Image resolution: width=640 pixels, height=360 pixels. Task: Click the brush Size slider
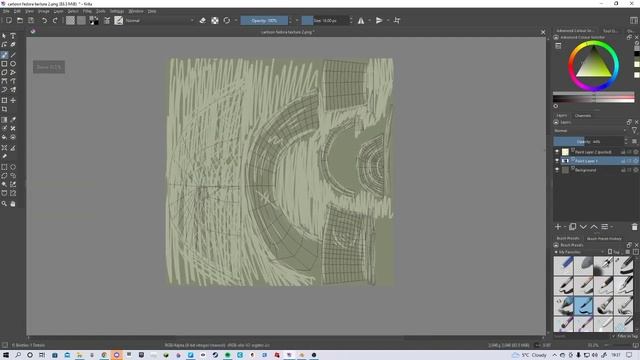(x=325, y=20)
